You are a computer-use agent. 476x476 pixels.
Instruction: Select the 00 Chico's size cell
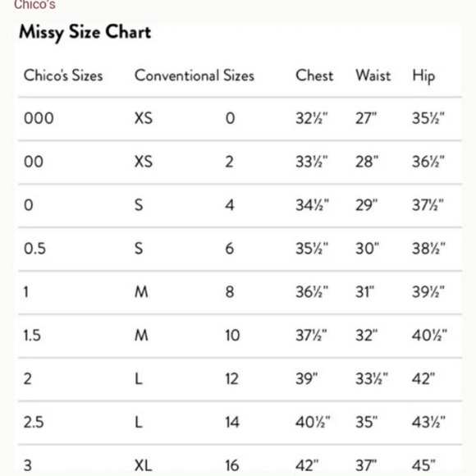point(34,162)
